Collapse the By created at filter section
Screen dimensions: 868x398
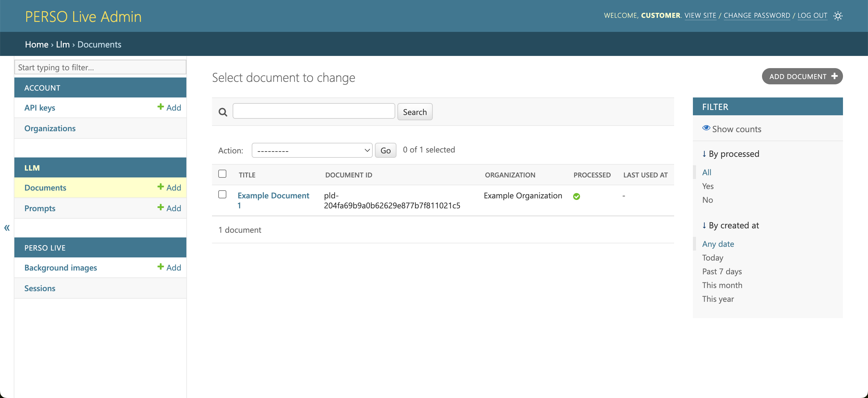click(730, 225)
